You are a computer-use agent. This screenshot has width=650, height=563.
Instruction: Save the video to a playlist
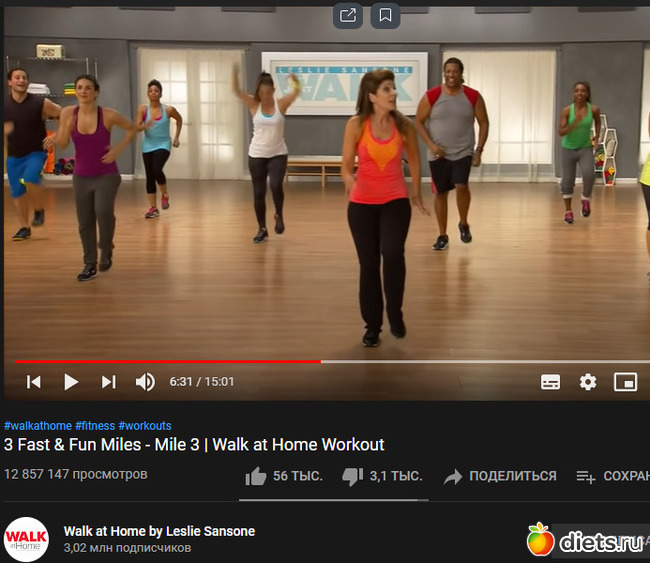click(x=613, y=476)
